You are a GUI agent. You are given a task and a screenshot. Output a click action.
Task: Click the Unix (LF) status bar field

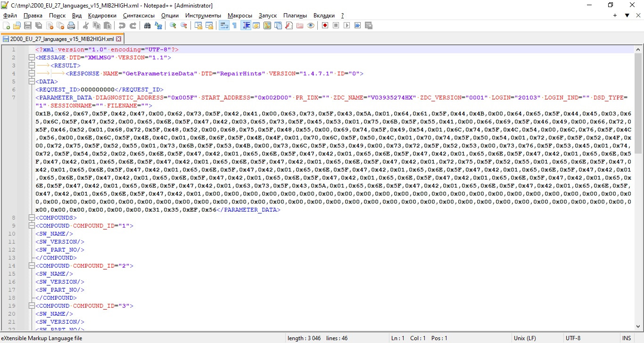524,338
